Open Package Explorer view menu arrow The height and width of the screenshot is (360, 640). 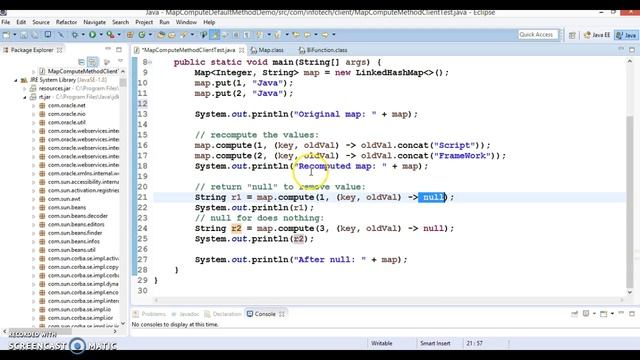click(120, 61)
